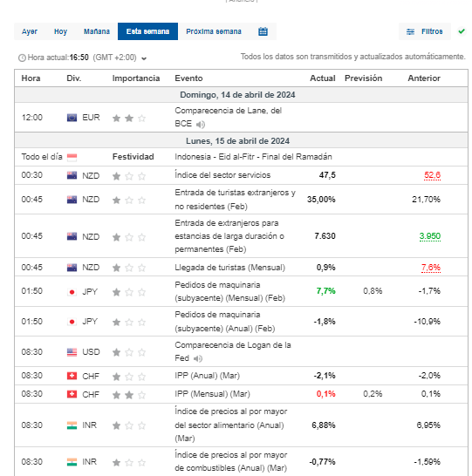The height and width of the screenshot is (476, 472).
Task: Click the clock icon next to Hora actual
Action: coord(22,58)
